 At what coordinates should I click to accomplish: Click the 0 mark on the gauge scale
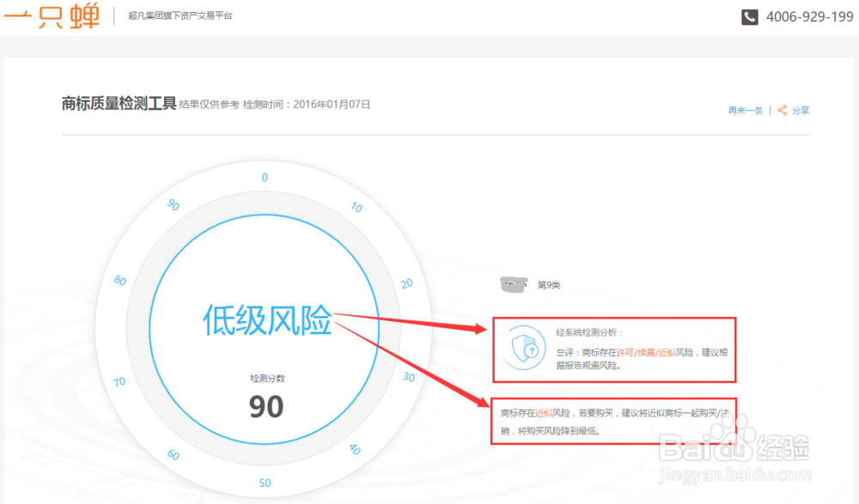click(x=264, y=177)
